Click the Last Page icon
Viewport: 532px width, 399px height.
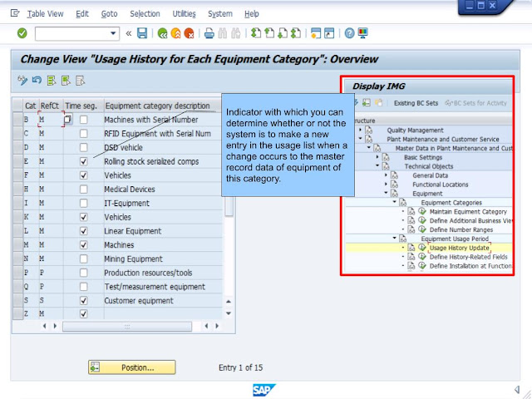point(296,33)
